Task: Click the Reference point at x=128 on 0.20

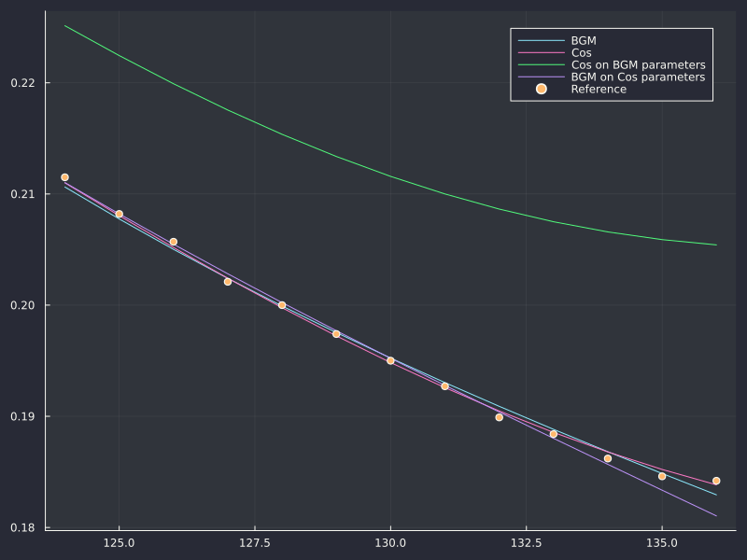Action: pyautogui.click(x=282, y=305)
